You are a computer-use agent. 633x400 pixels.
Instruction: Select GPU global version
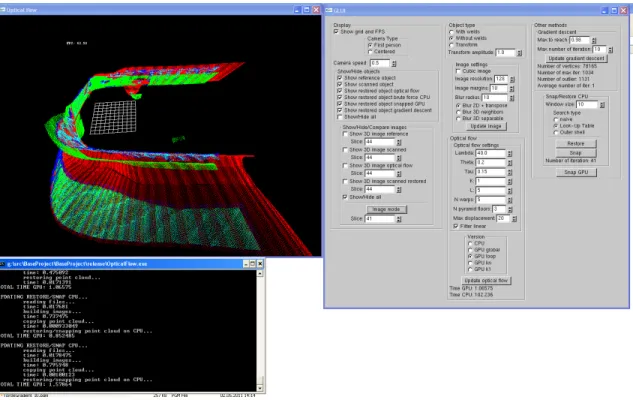coord(470,250)
